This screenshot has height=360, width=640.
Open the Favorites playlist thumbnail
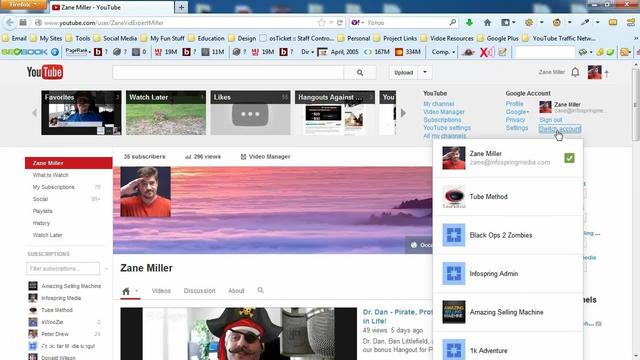[x=81, y=113]
